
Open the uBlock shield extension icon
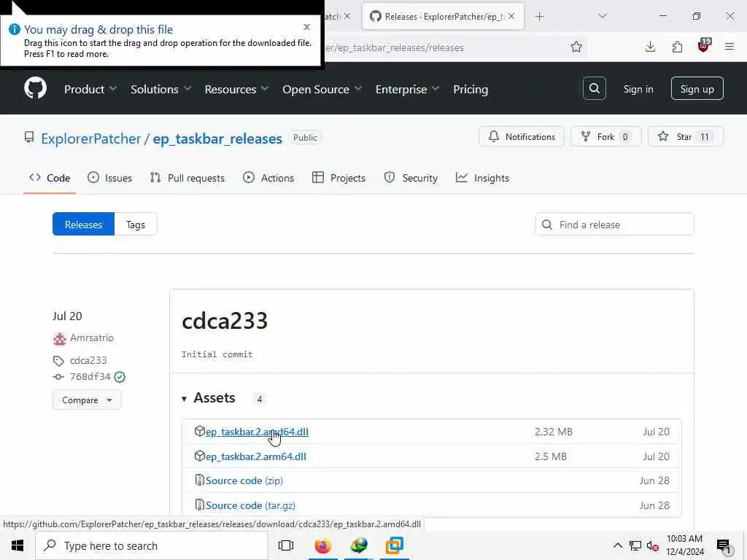[x=704, y=46]
